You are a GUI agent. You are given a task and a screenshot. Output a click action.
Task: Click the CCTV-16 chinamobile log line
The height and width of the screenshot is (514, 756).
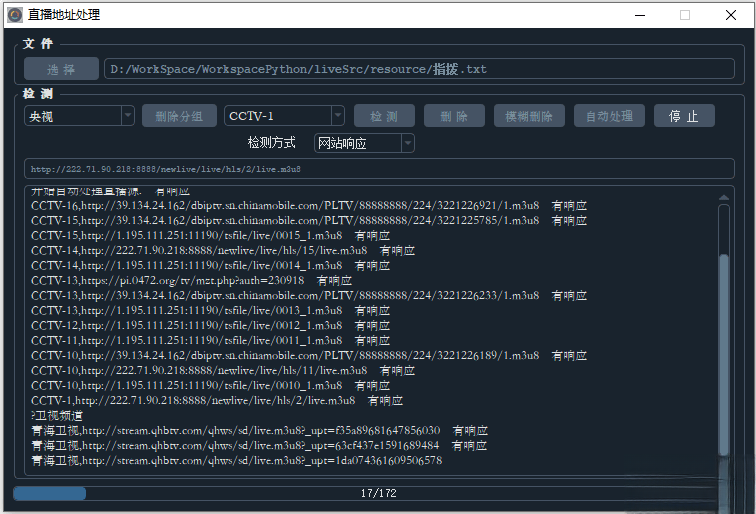[309, 206]
